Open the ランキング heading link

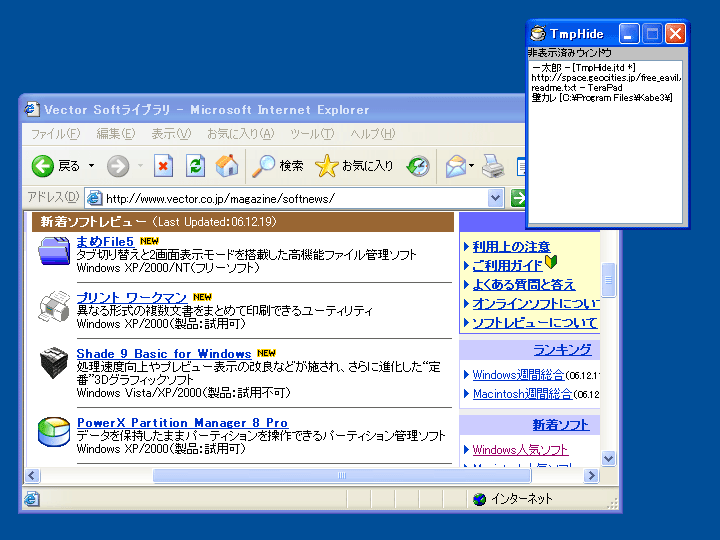(x=562, y=350)
